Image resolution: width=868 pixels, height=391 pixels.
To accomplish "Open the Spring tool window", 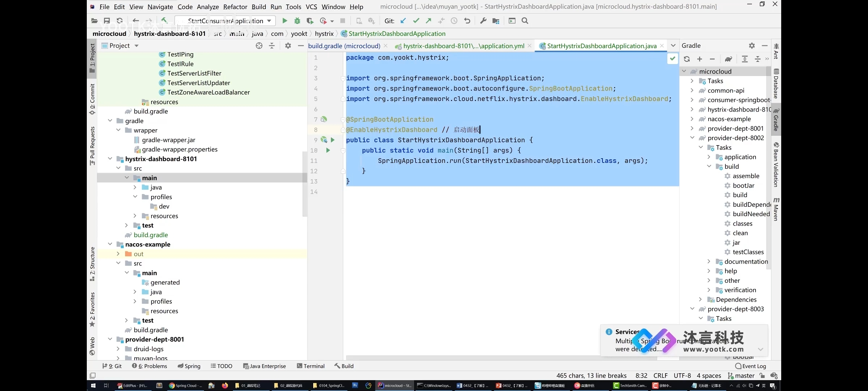I will click(x=189, y=366).
